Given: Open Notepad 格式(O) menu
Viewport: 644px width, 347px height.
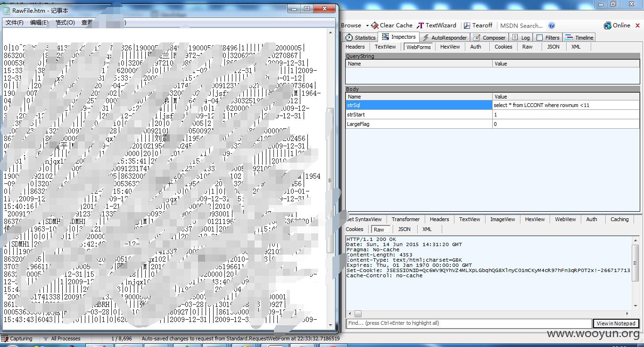Looking at the screenshot, I should 65,23.
